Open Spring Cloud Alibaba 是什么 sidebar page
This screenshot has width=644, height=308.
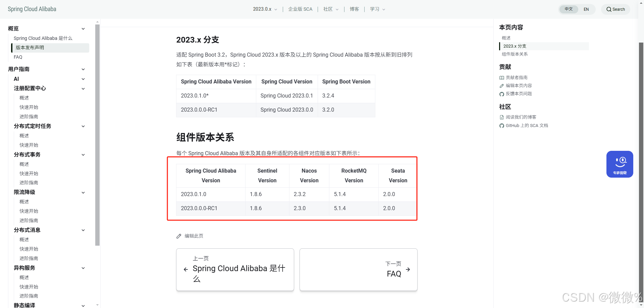[x=43, y=38]
